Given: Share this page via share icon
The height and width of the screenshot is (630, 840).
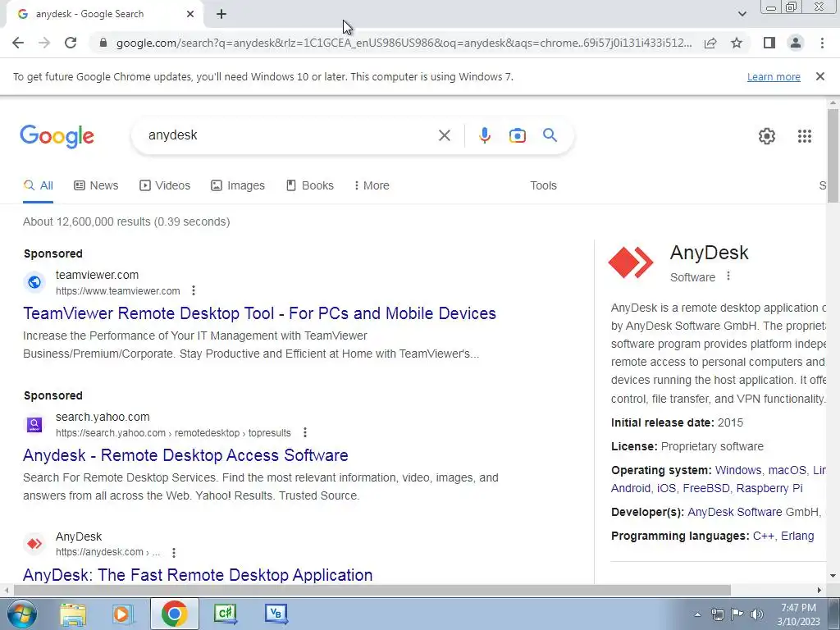Looking at the screenshot, I should coord(710,43).
